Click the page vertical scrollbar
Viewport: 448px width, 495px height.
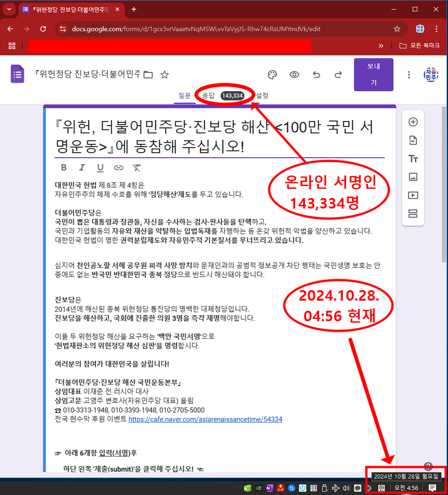coord(444,184)
